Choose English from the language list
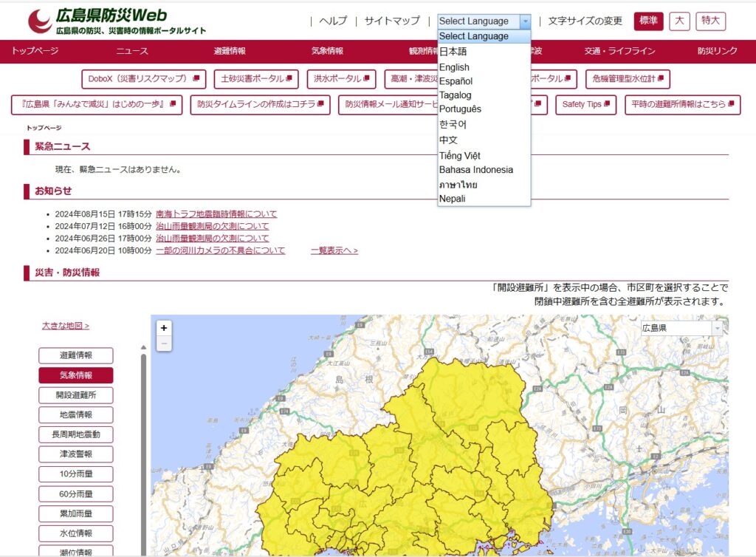Image resolution: width=756 pixels, height=557 pixels. click(454, 67)
